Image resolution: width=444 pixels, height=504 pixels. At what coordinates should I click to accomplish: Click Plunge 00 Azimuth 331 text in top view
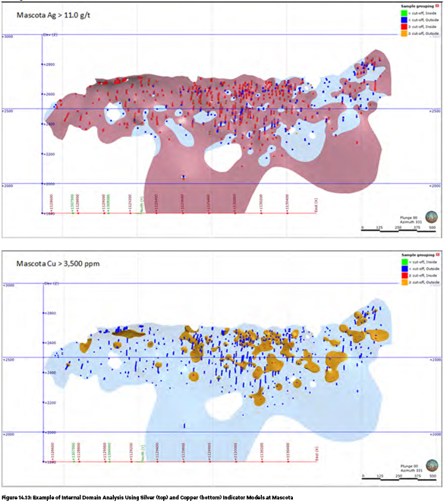[411, 220]
